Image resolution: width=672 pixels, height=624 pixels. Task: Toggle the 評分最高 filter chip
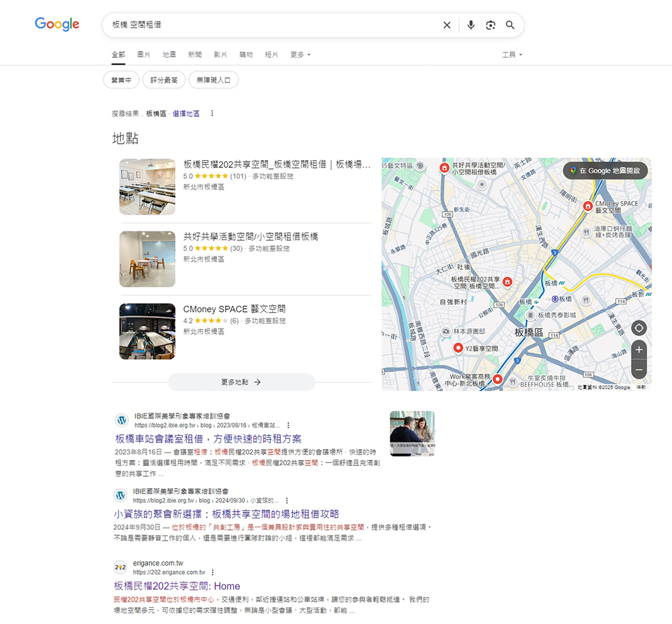pos(164,80)
